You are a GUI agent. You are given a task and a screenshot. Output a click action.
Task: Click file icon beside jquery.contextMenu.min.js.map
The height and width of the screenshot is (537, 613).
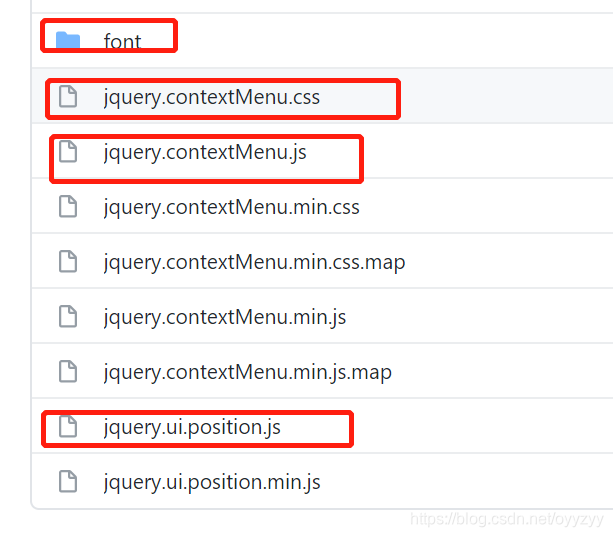[x=68, y=371]
